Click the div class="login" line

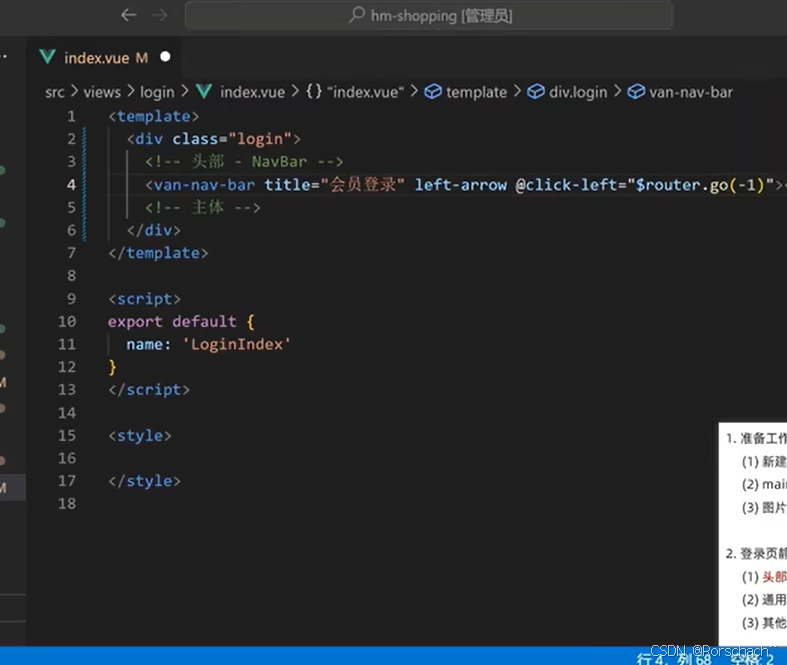click(x=214, y=139)
